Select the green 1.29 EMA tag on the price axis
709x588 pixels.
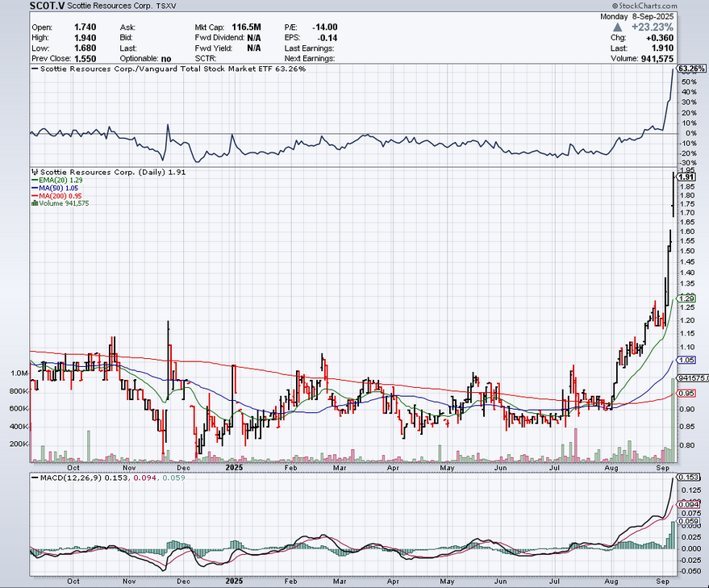click(x=687, y=298)
